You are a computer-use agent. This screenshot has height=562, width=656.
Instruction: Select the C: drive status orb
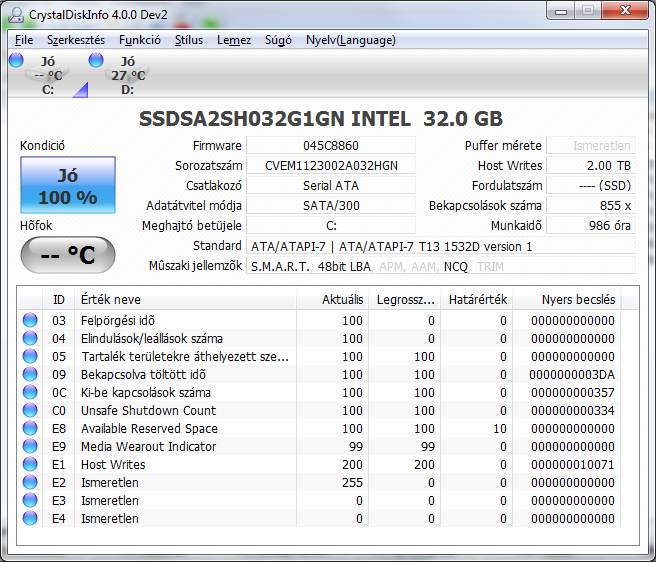pyautogui.click(x=16, y=61)
